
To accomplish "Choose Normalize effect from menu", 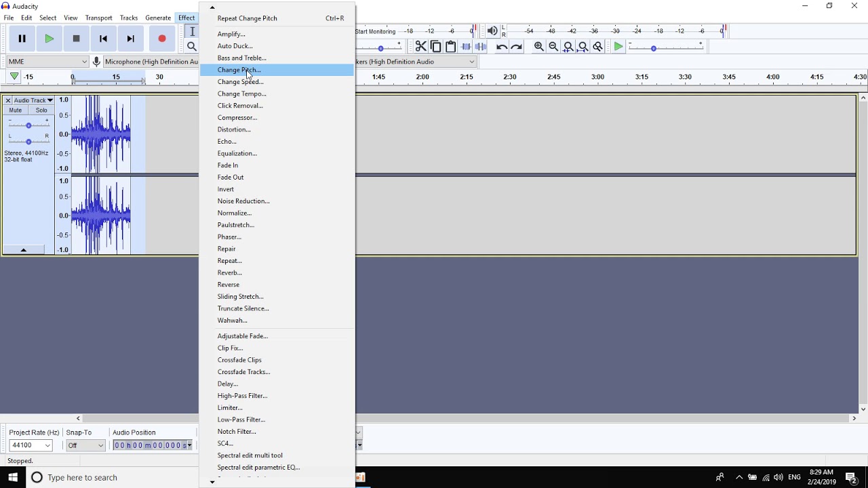I will pos(277,213).
